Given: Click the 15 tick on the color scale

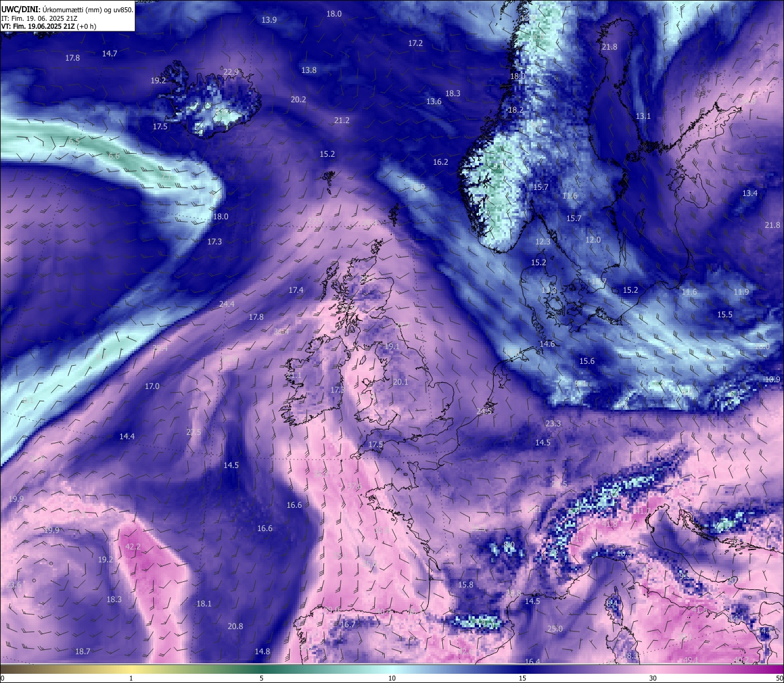Looking at the screenshot, I should tap(522, 678).
